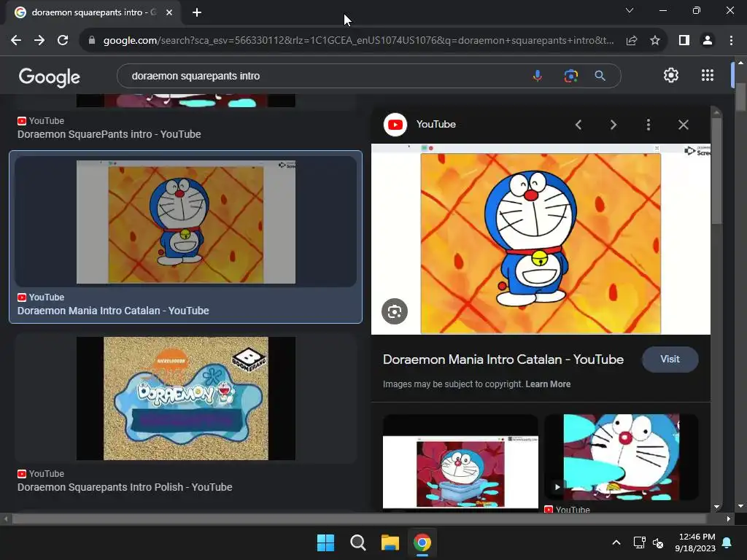
Task: Reload the current page
Action: point(63,41)
